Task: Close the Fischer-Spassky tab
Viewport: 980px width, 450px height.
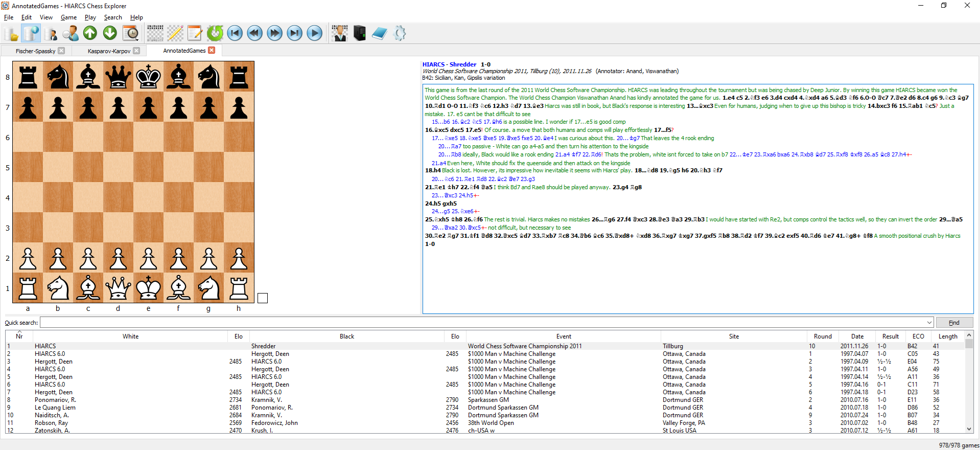Action: 61,51
